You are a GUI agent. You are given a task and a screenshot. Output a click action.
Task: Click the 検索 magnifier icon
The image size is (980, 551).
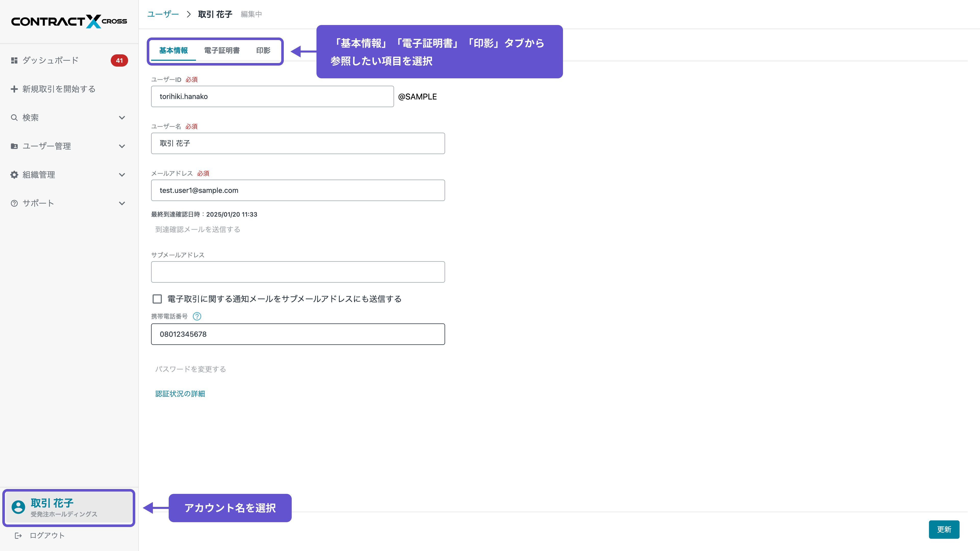[14, 118]
